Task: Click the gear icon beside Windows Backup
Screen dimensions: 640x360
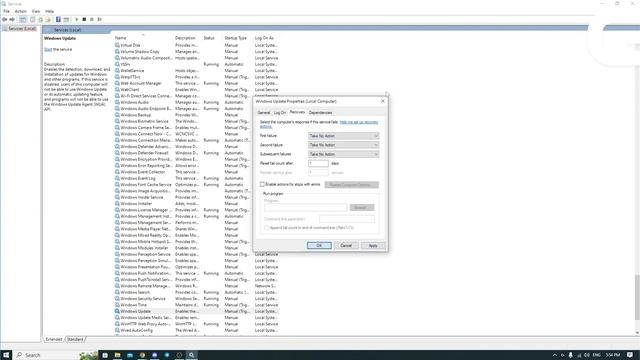Action: pyautogui.click(x=117, y=115)
